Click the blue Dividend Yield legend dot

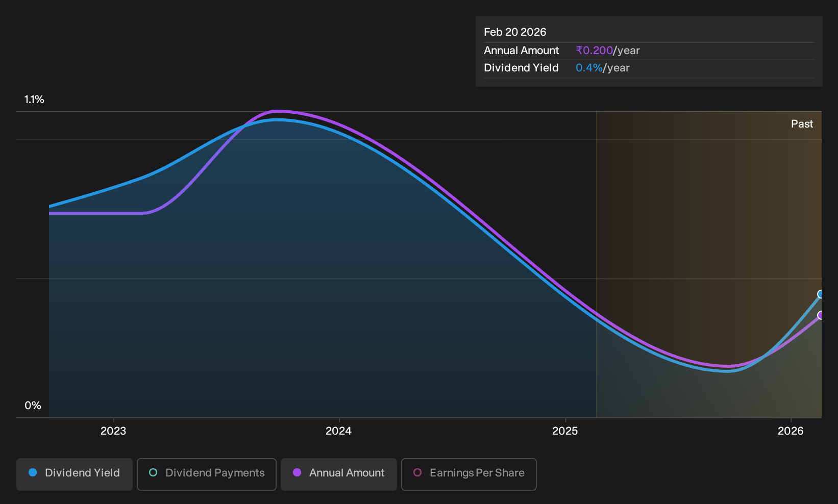33,473
